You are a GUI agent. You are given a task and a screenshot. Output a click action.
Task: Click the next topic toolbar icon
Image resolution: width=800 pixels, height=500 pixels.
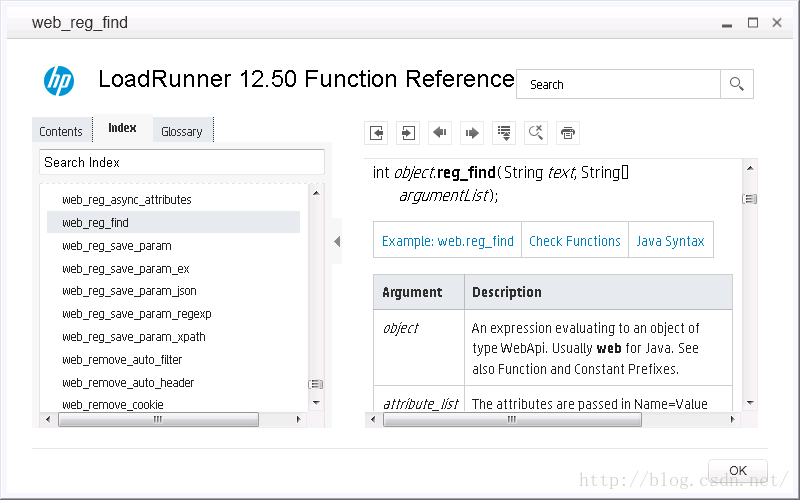[x=408, y=133]
